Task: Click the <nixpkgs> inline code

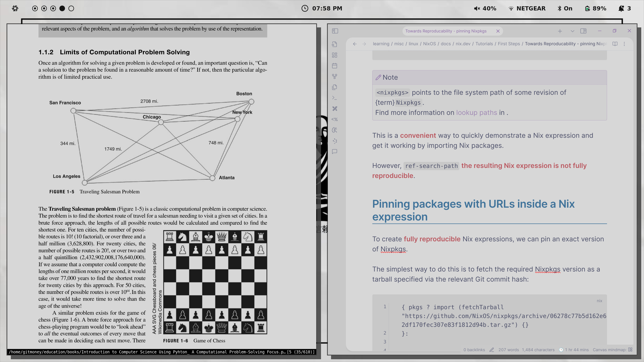Action: [392, 93]
